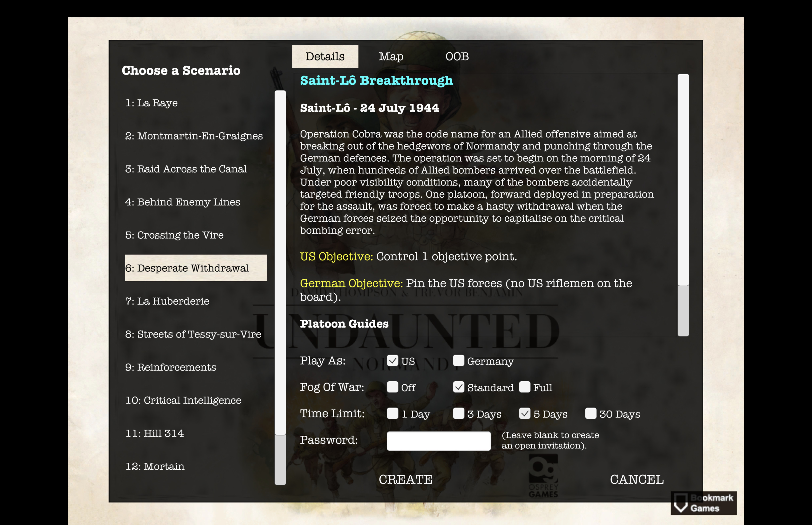812x525 pixels.
Task: Set time limit to 30 Days
Action: pyautogui.click(x=590, y=414)
